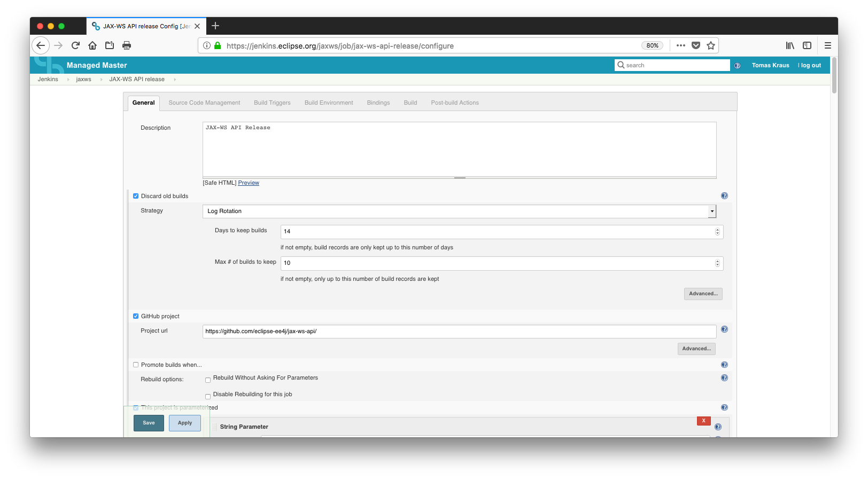This screenshot has height=480, width=868.
Task: Switch to Build Triggers tab
Action: [272, 103]
